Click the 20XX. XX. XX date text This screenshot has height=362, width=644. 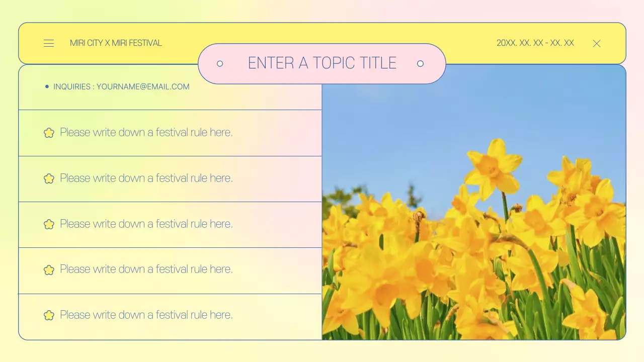click(x=535, y=43)
